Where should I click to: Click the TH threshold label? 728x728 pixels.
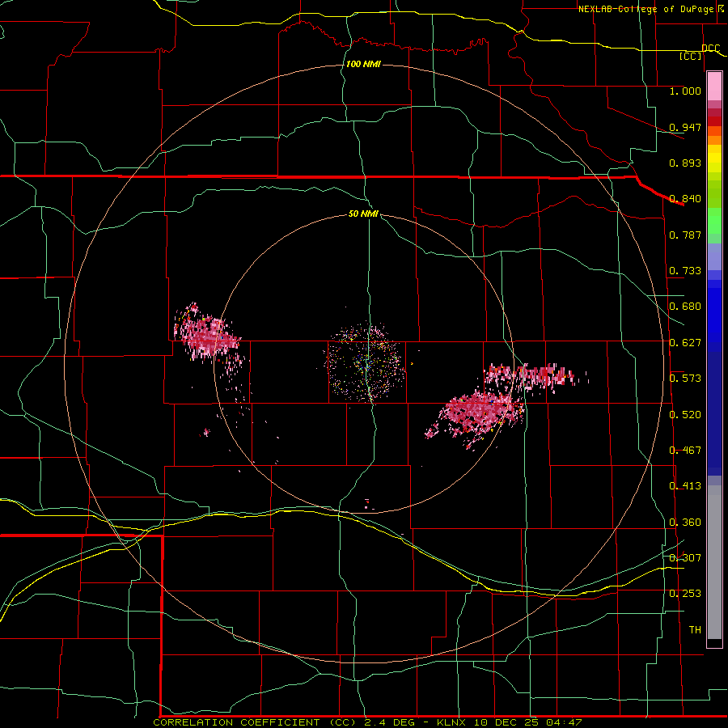pos(695,630)
